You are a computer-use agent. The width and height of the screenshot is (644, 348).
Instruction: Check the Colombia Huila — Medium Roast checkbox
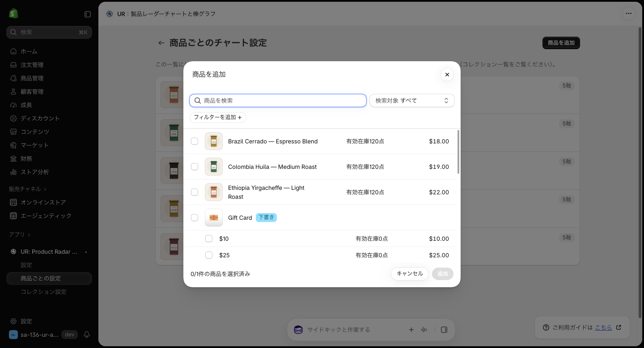click(x=195, y=167)
